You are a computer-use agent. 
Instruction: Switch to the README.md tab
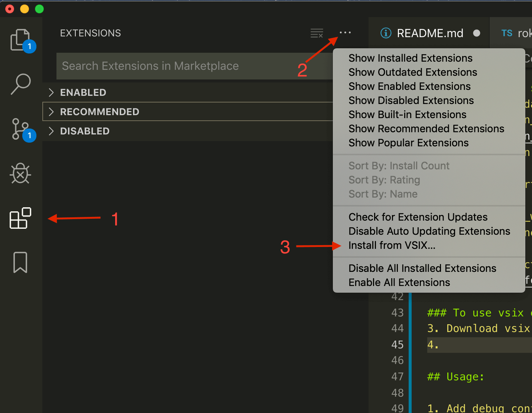tap(429, 33)
